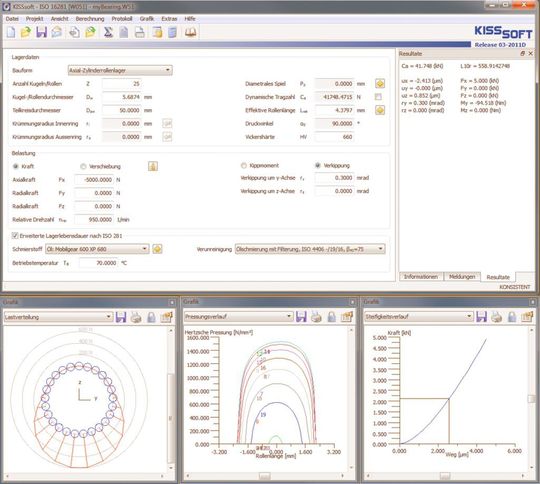540x484 pixels.
Task: Open the Ansicht menu
Action: point(60,19)
